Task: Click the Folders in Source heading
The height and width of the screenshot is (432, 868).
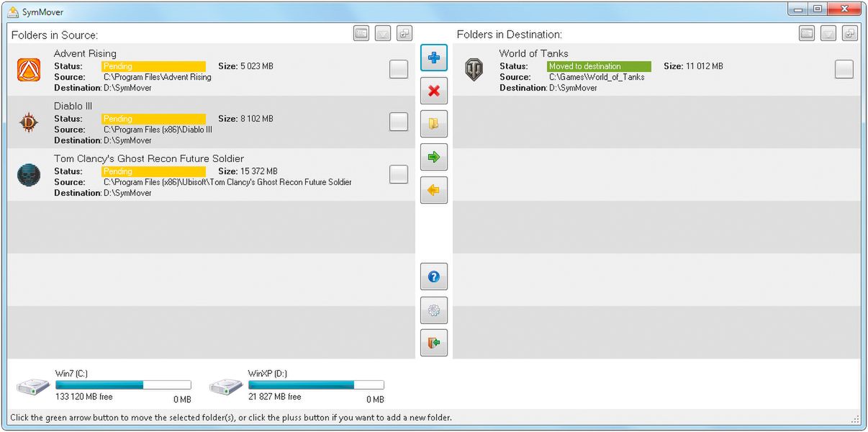Action: pos(55,35)
